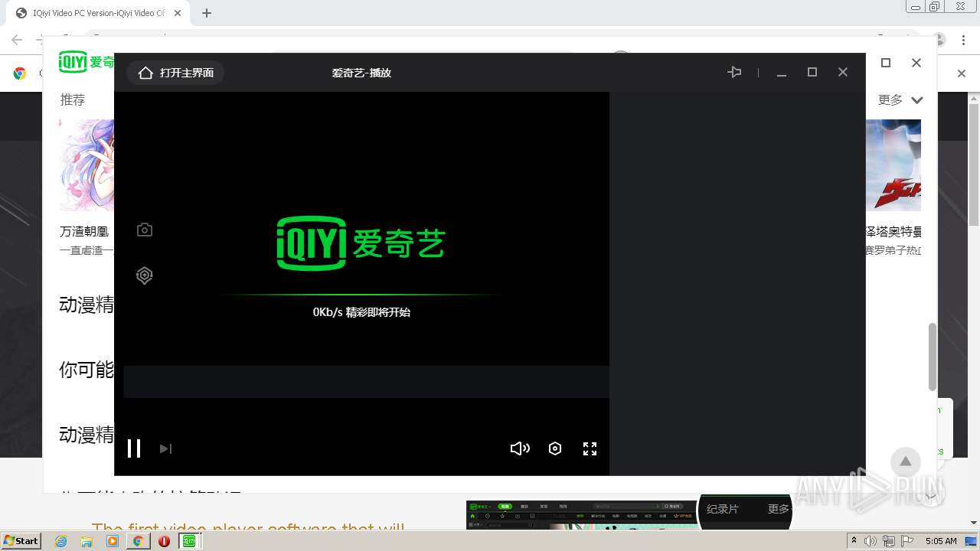Take a snapshot with the camera icon
This screenshot has width=980, height=551.
[x=145, y=230]
